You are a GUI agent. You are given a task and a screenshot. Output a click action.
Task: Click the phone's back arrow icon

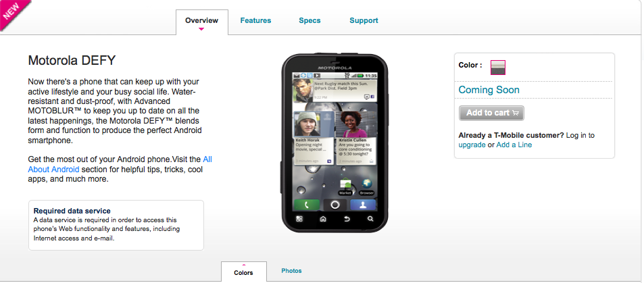tap(347, 219)
